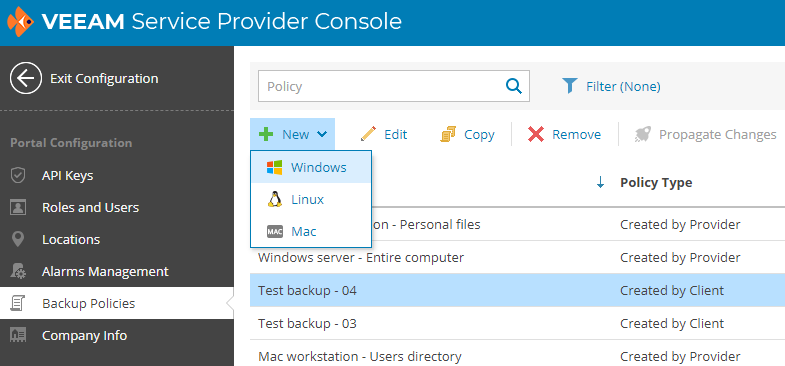The height and width of the screenshot is (366, 785).
Task: Click the Mac icon in menu
Action: point(274,231)
